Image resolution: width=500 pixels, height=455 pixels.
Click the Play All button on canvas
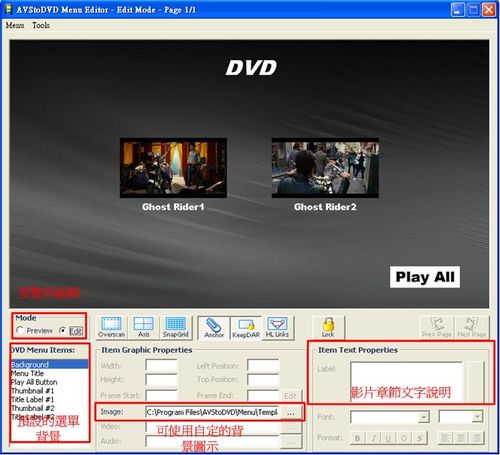click(x=425, y=277)
